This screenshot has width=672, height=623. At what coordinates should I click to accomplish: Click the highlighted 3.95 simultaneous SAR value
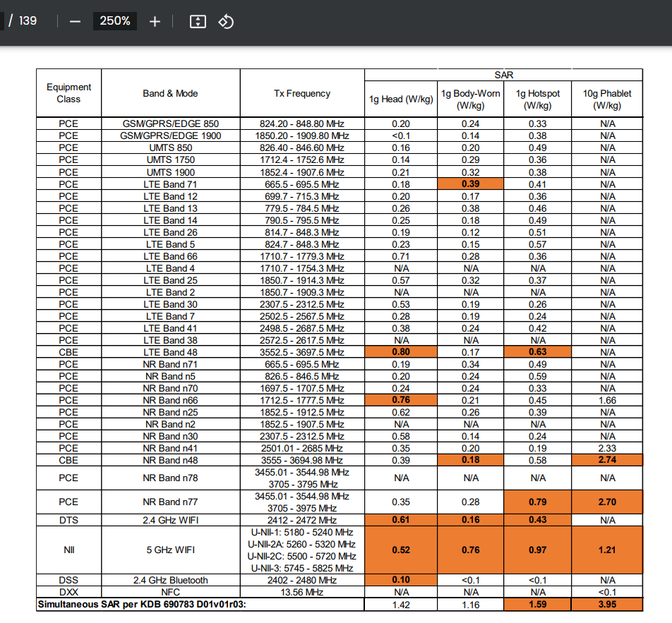[607, 605]
